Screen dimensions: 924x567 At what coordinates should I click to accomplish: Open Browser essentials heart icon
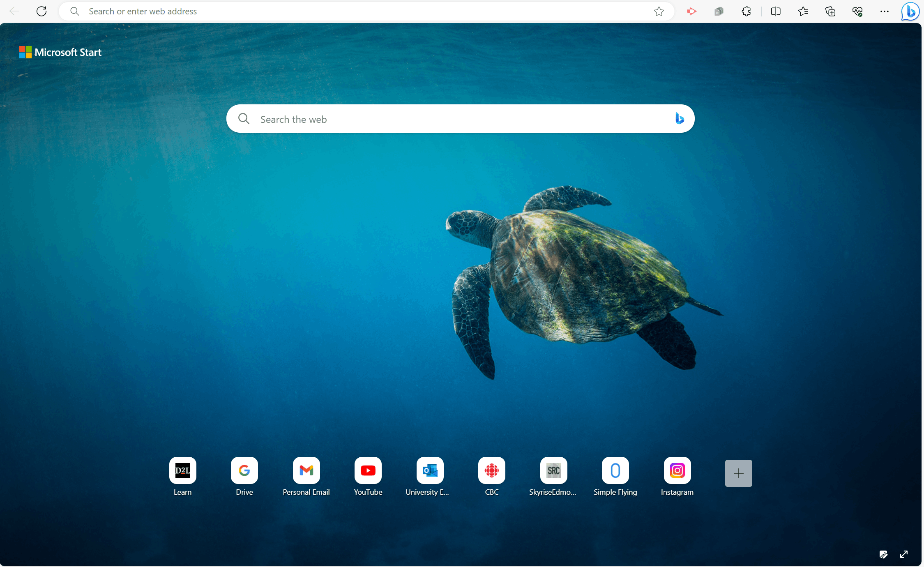(x=857, y=12)
